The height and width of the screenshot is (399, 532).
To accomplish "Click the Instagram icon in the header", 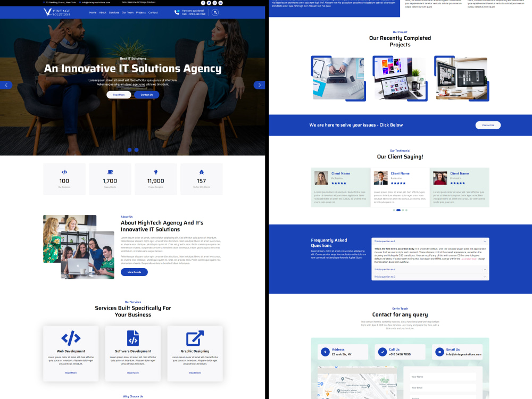I will 214,3.
